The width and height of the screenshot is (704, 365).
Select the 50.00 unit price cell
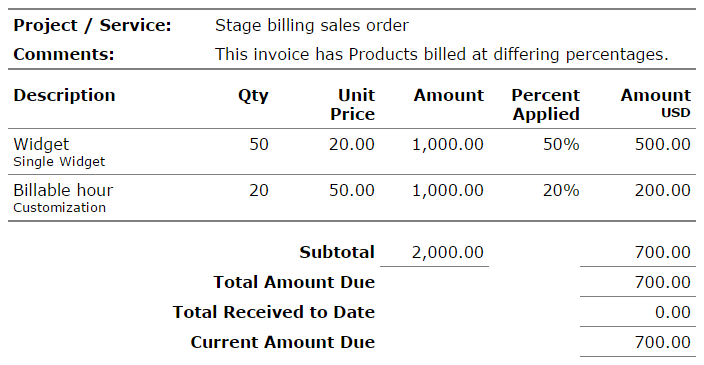pos(352,190)
